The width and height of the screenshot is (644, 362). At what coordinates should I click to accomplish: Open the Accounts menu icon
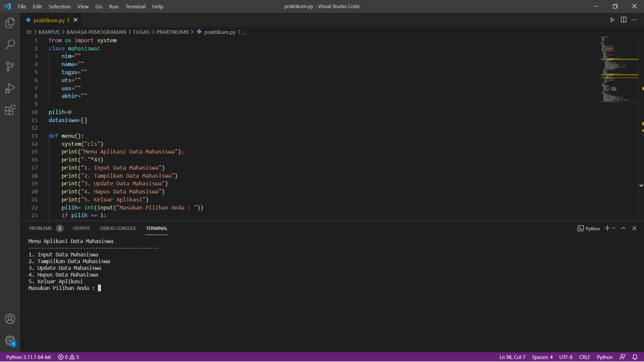click(10, 319)
